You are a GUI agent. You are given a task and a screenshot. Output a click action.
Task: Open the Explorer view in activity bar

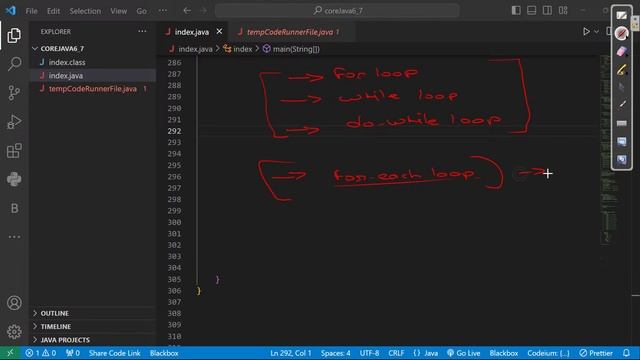(14, 36)
